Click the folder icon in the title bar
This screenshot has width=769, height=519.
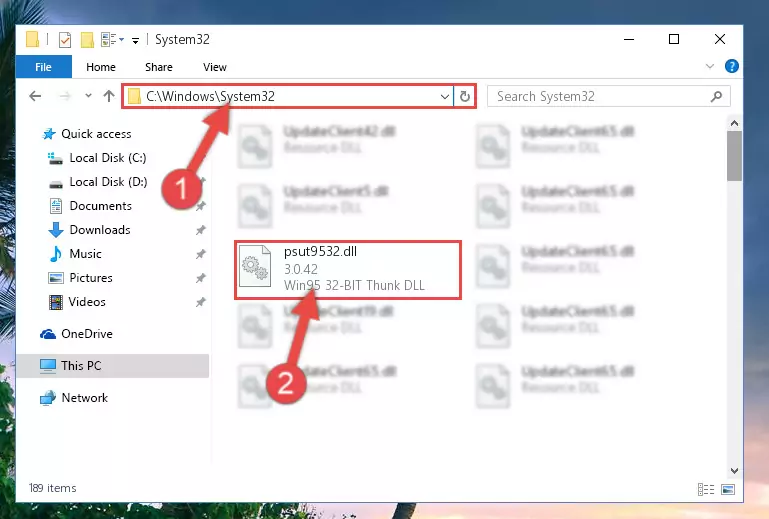click(32, 39)
